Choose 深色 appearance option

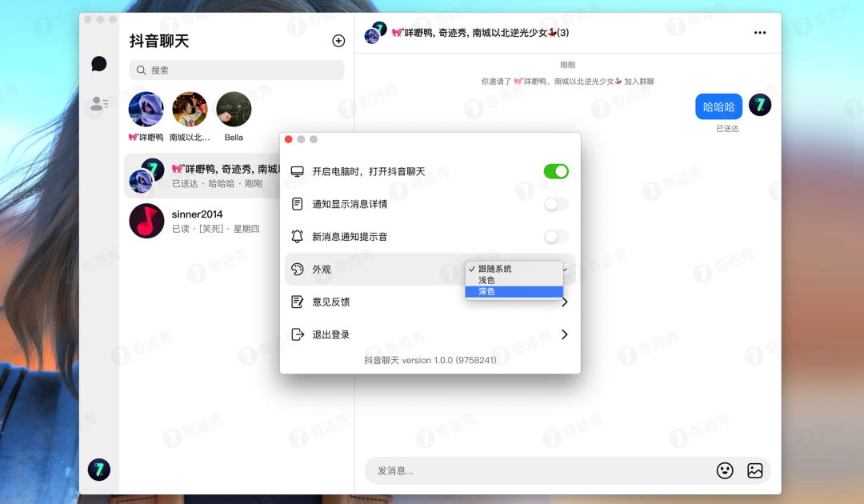[x=514, y=291]
